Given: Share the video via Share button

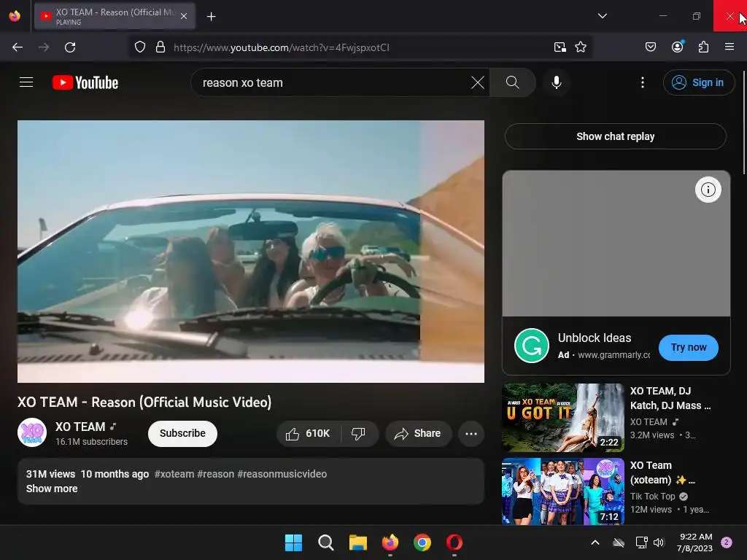Looking at the screenshot, I should [x=418, y=433].
